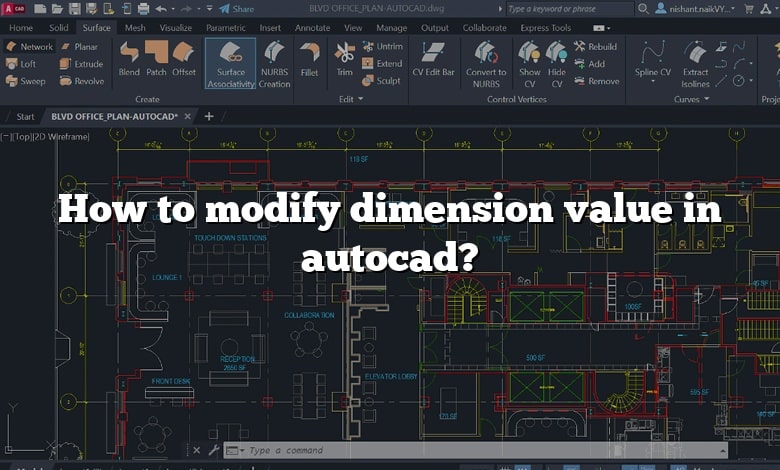Select the Network surface tool
Screen dimensions: 780x470
pos(30,47)
